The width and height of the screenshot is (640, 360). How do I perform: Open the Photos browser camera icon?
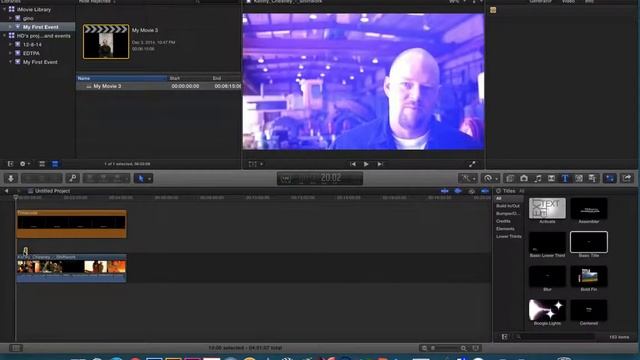(x=524, y=178)
